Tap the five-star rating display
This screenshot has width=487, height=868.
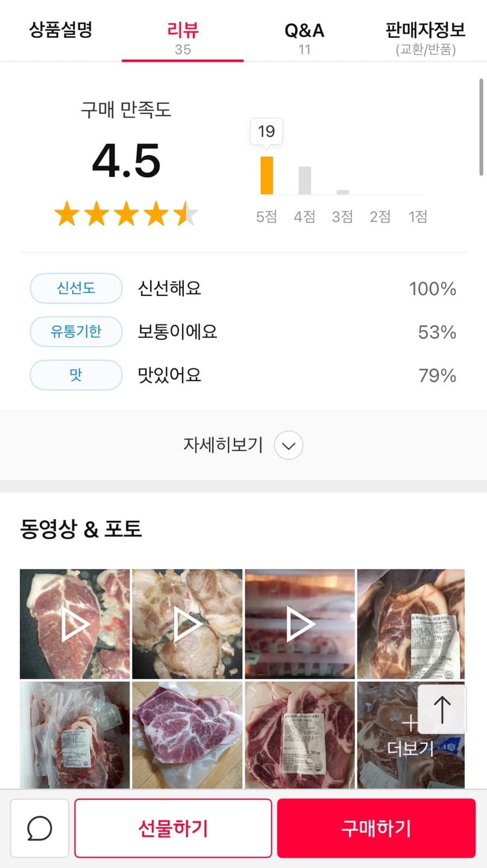pos(126,214)
